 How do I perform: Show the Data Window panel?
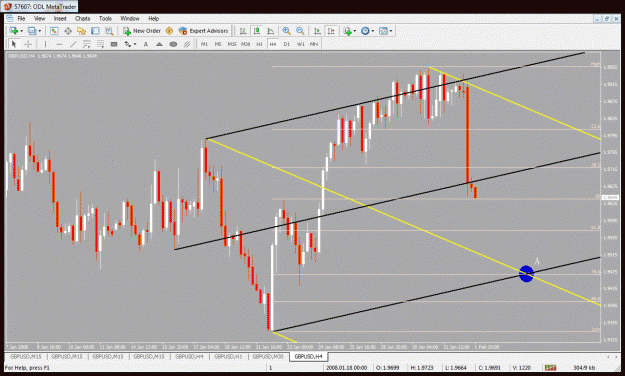pyautogui.click(x=68, y=31)
